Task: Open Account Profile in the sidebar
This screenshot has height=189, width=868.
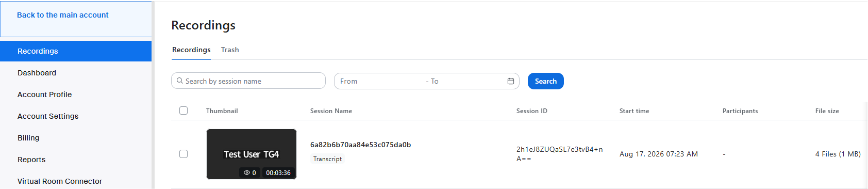Action: point(45,94)
